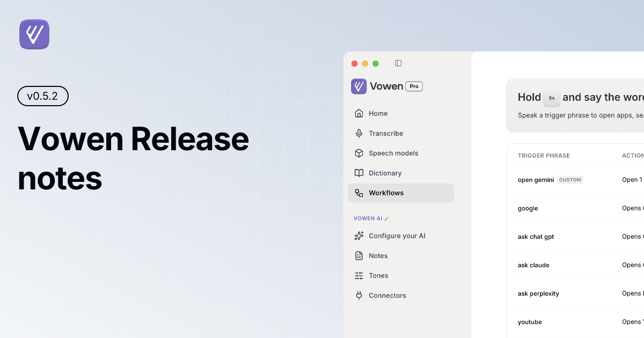Click the Pro badge next to Vowen
The image size is (644, 338).
pos(414,86)
